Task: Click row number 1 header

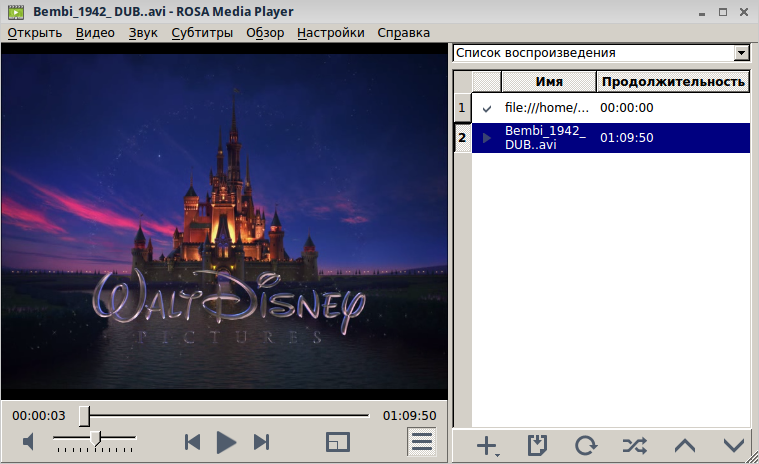Action: coord(462,107)
